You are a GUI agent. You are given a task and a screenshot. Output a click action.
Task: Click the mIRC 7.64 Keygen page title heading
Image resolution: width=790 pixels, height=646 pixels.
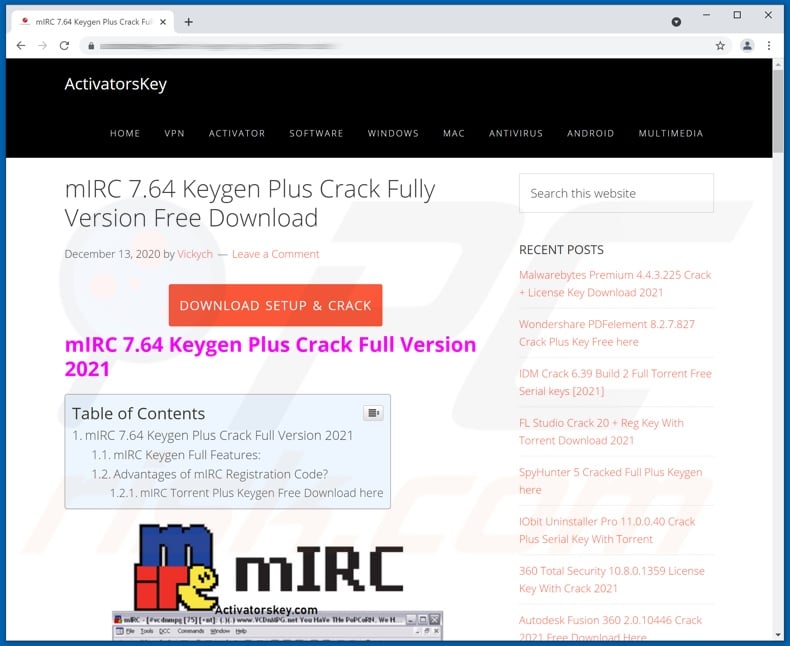250,203
